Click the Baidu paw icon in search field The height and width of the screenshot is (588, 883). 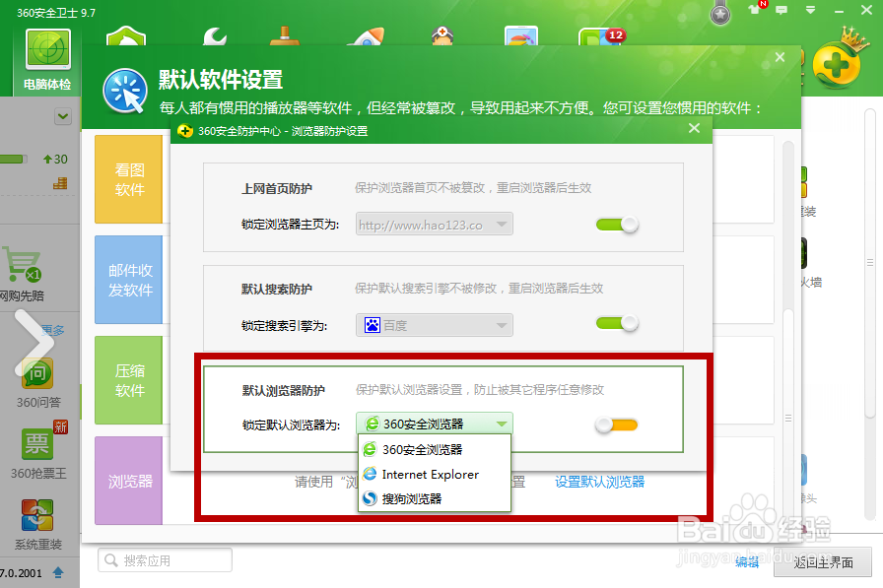pyautogui.click(x=373, y=325)
